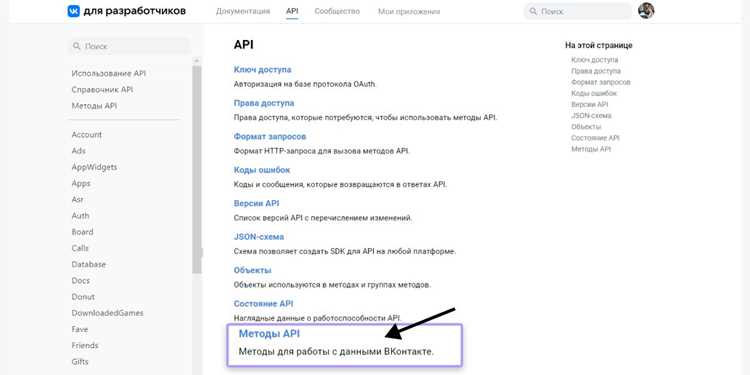This screenshot has height=375, width=750.
Task: Click the 'для разработчиков' site title
Action: [134, 11]
